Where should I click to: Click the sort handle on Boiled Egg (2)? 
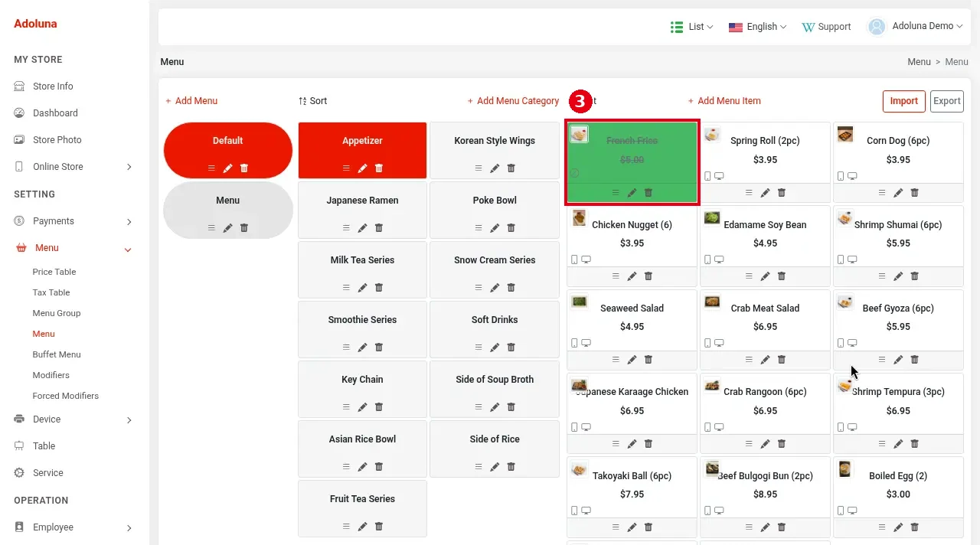[882, 527]
